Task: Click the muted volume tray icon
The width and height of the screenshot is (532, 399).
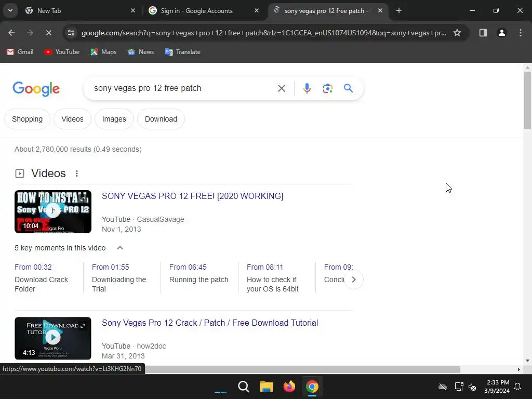Action: click(472, 387)
